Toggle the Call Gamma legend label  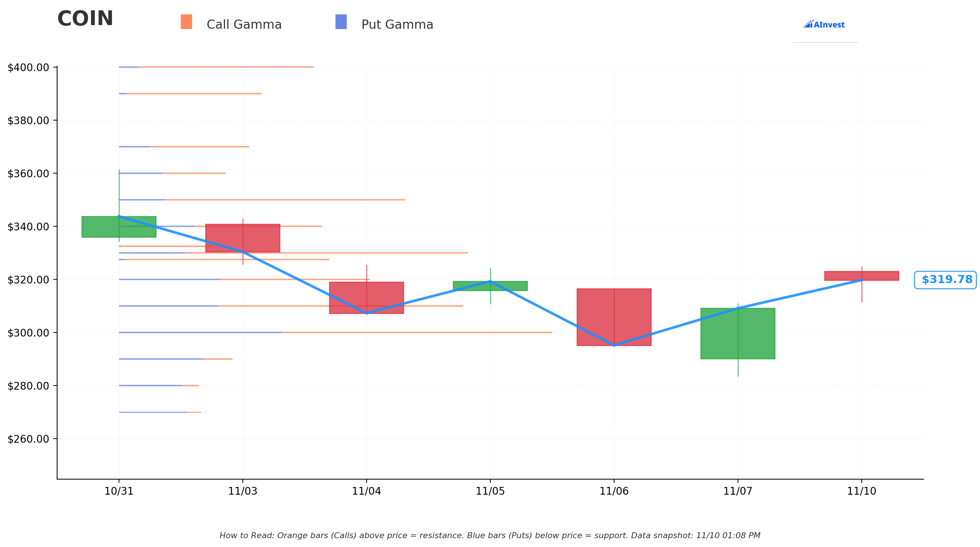click(x=244, y=25)
